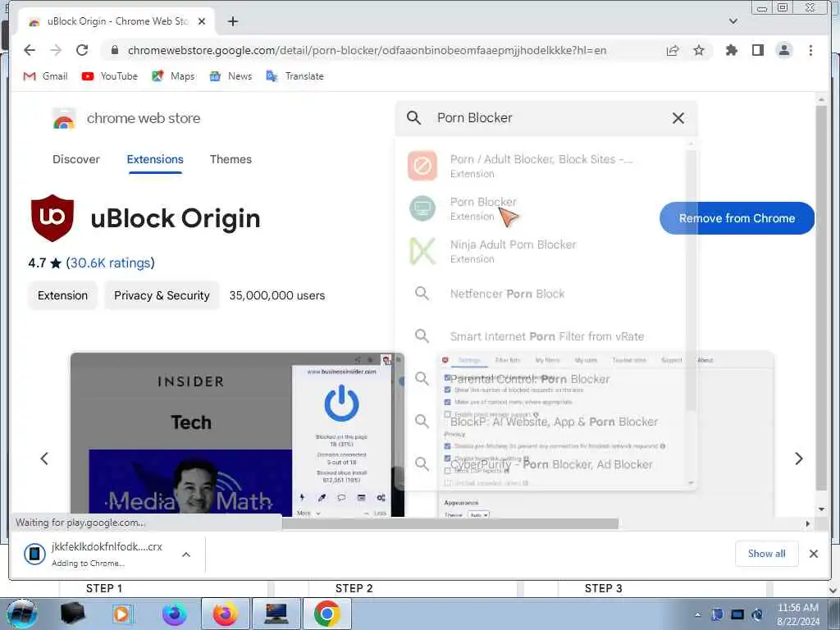Viewport: 840px width, 630px height.
Task: Select Porn / Adult Blocker, Block Sites suggestion
Action: click(x=541, y=166)
